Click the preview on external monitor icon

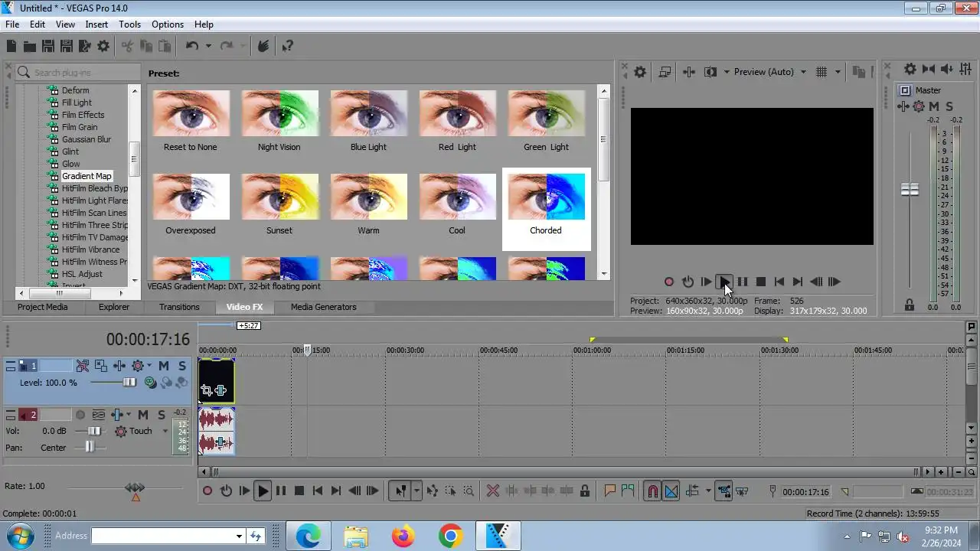665,72
